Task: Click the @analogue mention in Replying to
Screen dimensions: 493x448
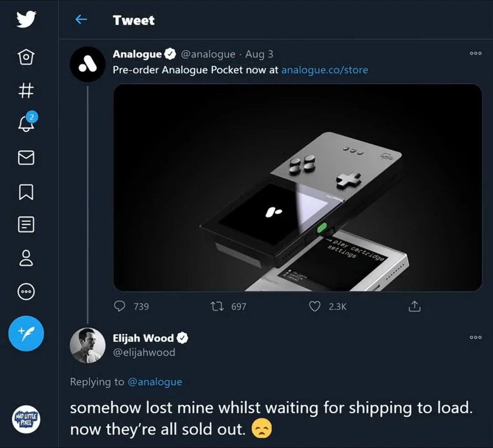Action: pos(155,382)
